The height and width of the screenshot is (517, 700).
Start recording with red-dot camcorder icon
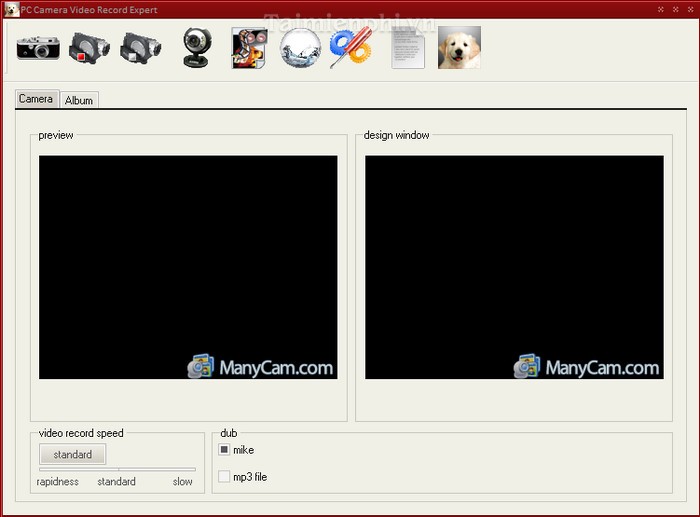[89, 48]
